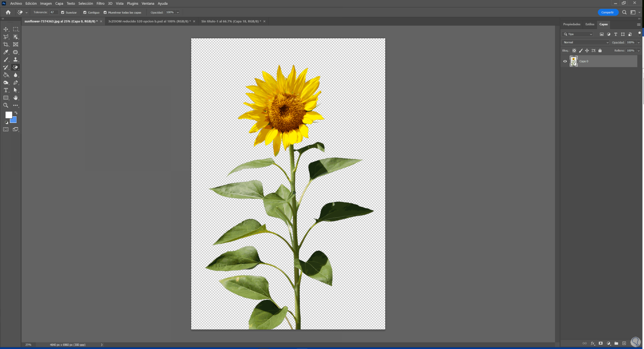Disable the Contiguo checkbox
Image resolution: width=644 pixels, height=349 pixels.
pyautogui.click(x=85, y=12)
